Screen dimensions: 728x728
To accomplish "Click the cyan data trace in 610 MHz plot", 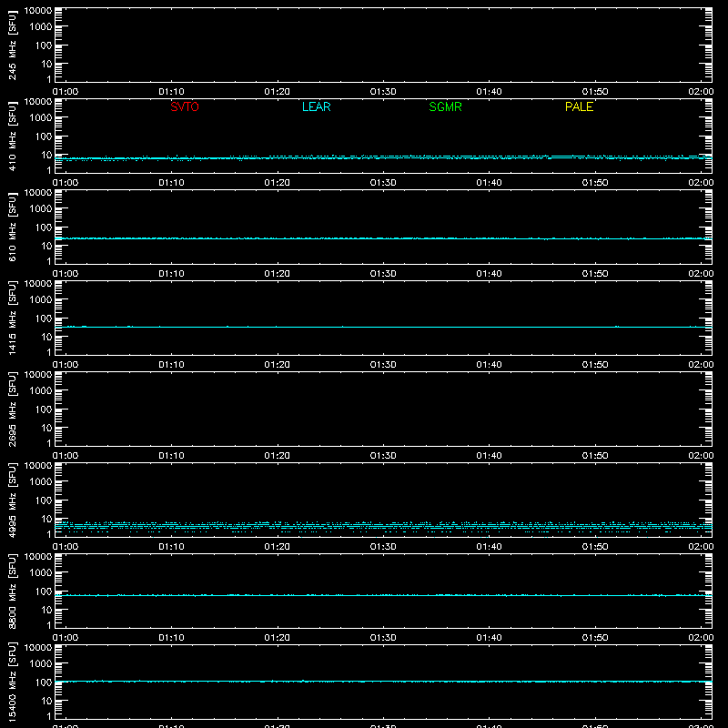I will click(x=383, y=238).
